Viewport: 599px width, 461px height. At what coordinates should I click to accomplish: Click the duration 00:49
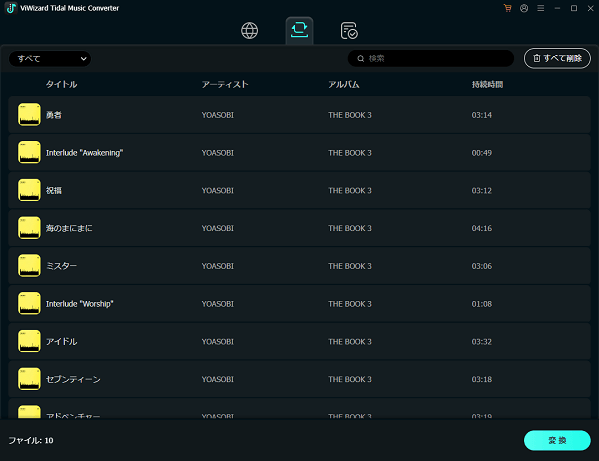482,153
